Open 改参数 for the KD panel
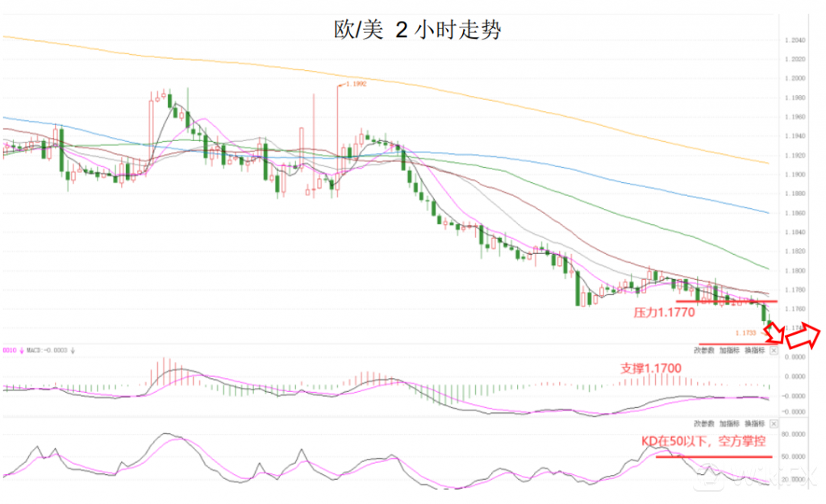826x504 pixels. [x=704, y=423]
